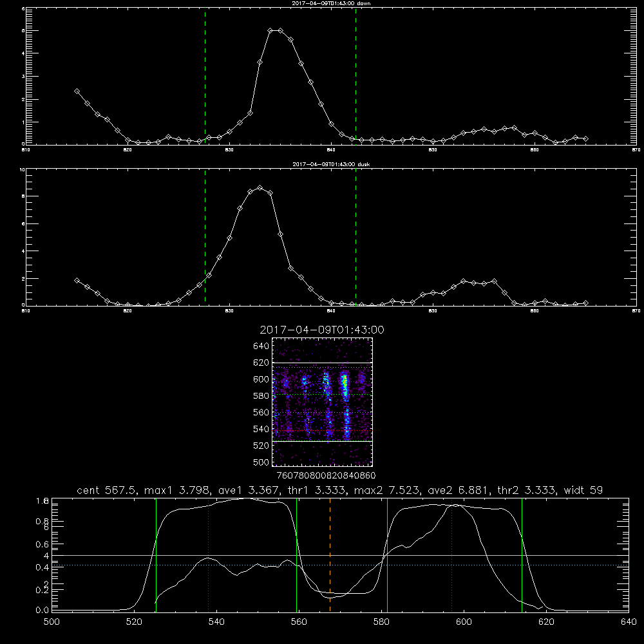Image resolution: width=644 pixels, height=644 pixels.
Task: Click the bottom plot x-axis label 500
Action: click(x=52, y=621)
